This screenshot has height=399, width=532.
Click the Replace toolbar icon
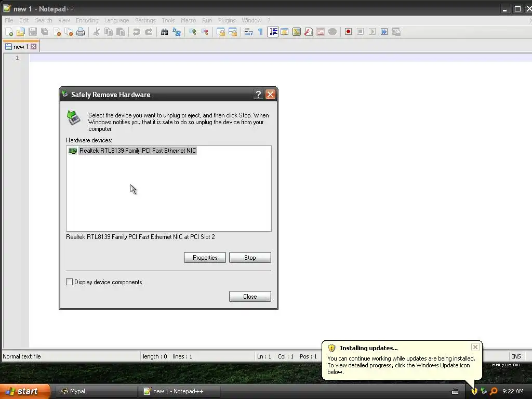[177, 32]
